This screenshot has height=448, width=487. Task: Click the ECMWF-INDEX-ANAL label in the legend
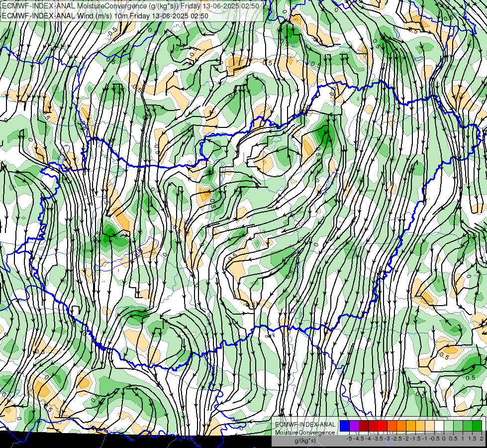305,425
